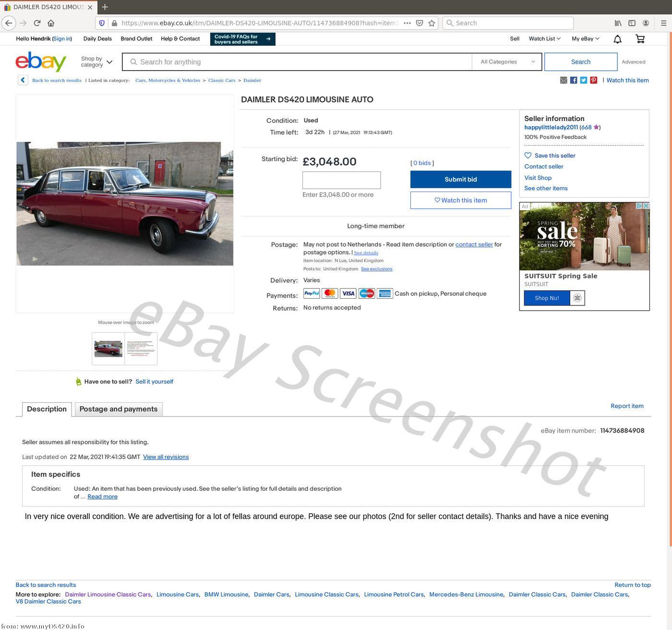Reload the page in browser
The width and height of the screenshot is (672, 630).
37,23
